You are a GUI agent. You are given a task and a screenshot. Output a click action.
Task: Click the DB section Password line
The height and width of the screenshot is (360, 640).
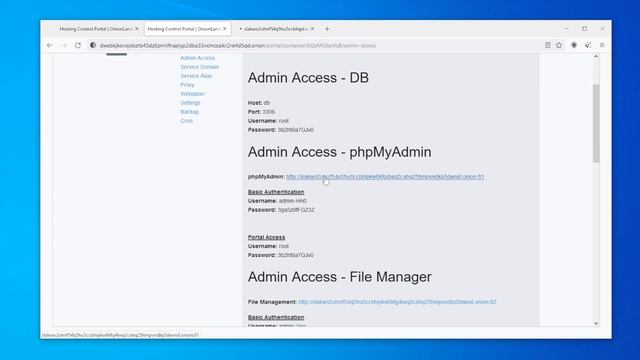pos(281,130)
